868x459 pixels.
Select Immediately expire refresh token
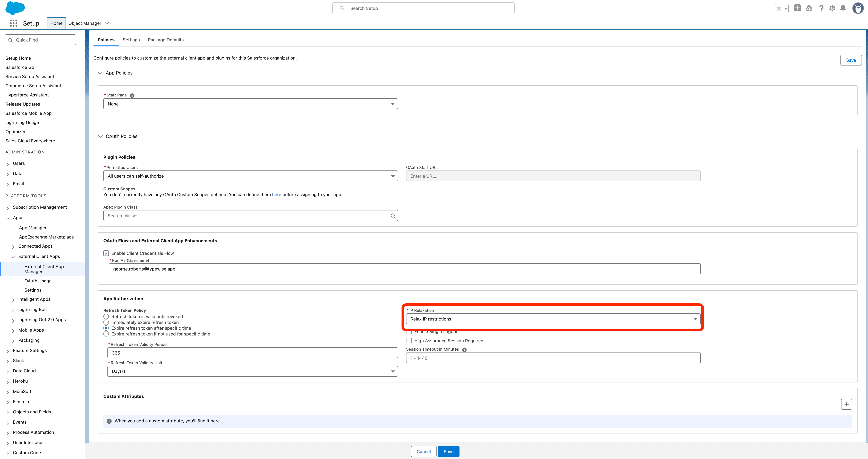(x=106, y=322)
